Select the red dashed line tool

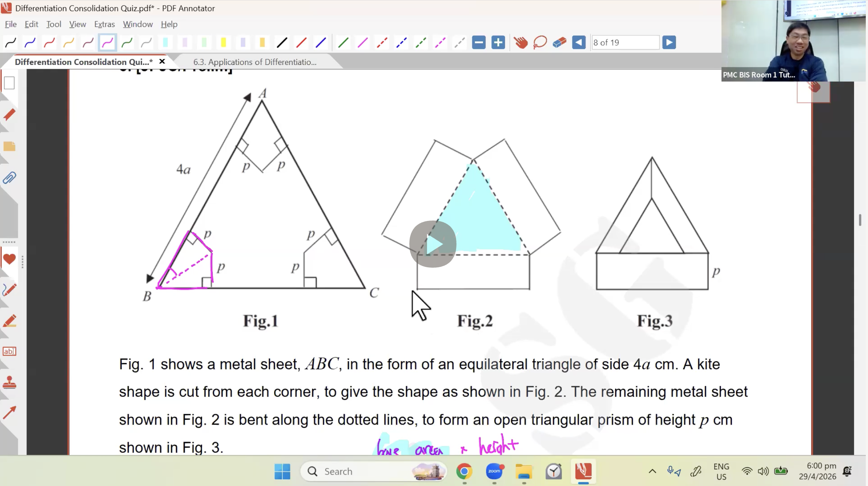[382, 43]
